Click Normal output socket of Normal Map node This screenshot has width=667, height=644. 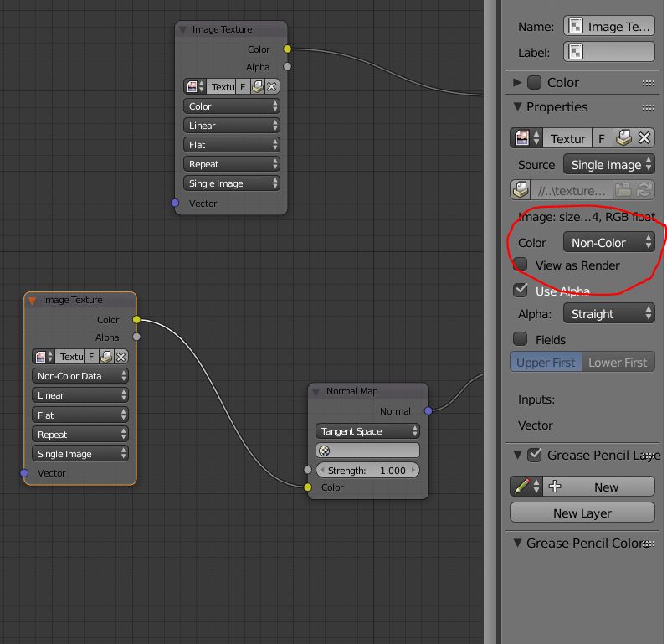428,410
